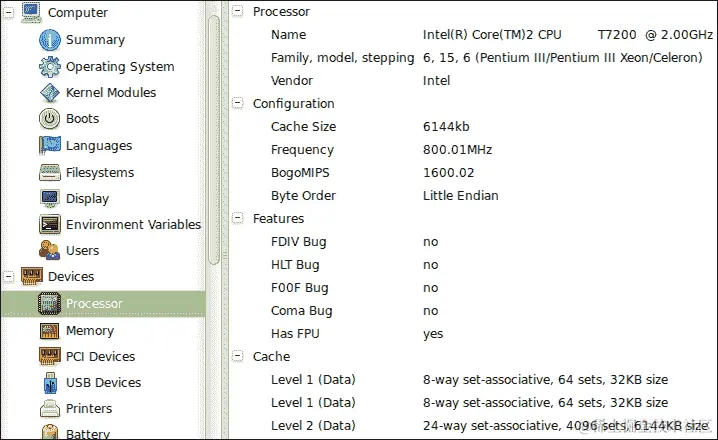
Task: Click the Computer category icon
Action: (x=32, y=12)
